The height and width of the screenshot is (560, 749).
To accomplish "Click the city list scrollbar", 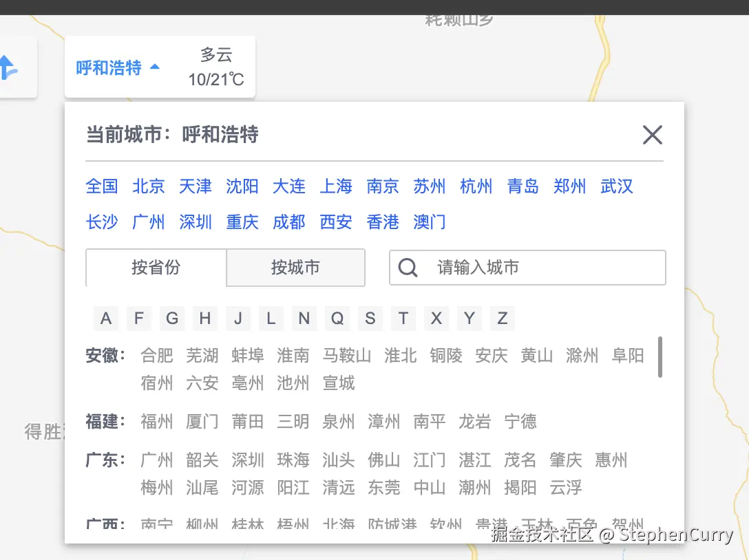I will 660,358.
